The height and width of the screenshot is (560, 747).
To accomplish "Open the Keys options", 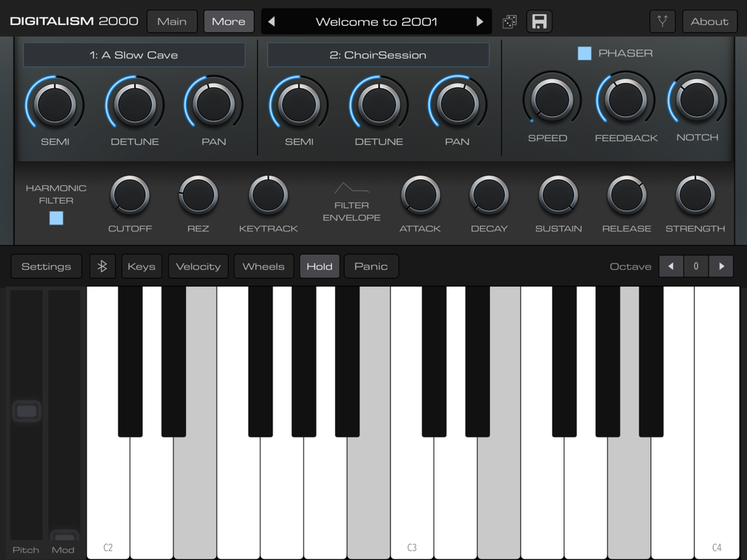I will [141, 266].
